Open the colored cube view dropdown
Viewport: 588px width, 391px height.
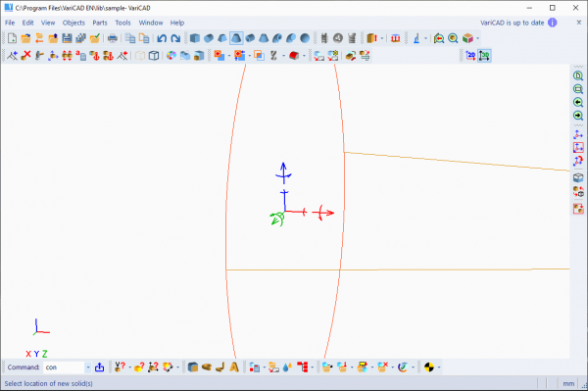coord(478,38)
